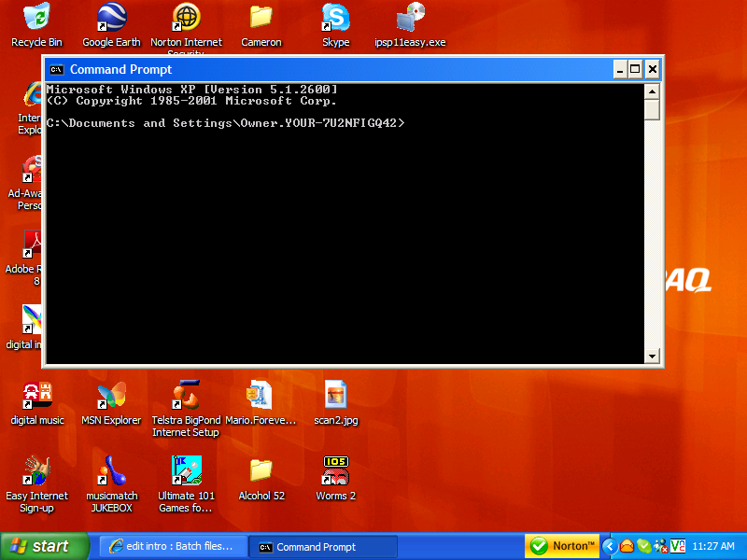Launch MSN Explorer

[111, 392]
